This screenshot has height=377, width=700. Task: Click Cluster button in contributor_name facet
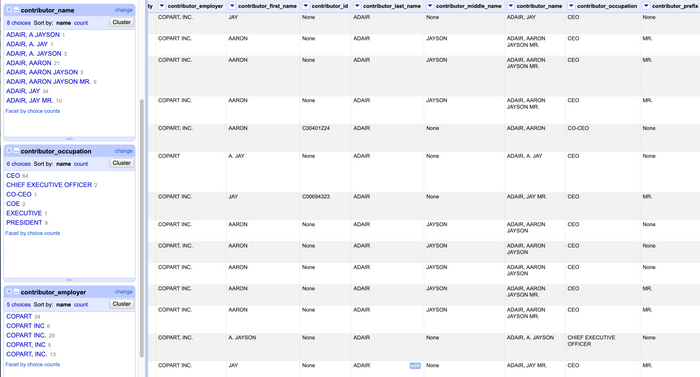click(121, 22)
